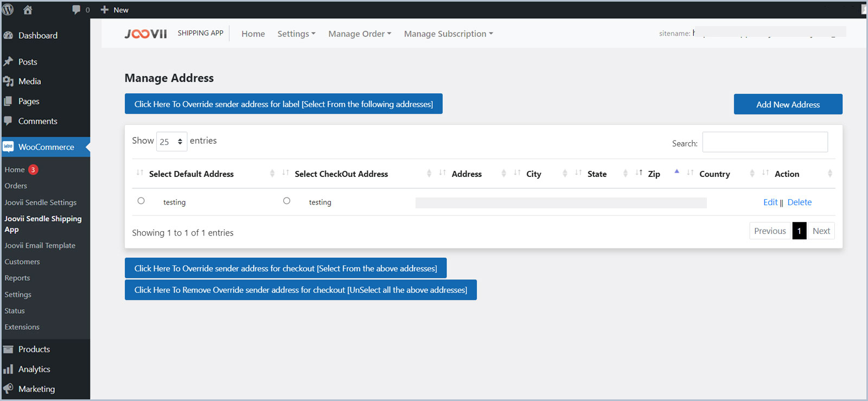Open Analytics in sidebar
This screenshot has width=868, height=401.
34,370
